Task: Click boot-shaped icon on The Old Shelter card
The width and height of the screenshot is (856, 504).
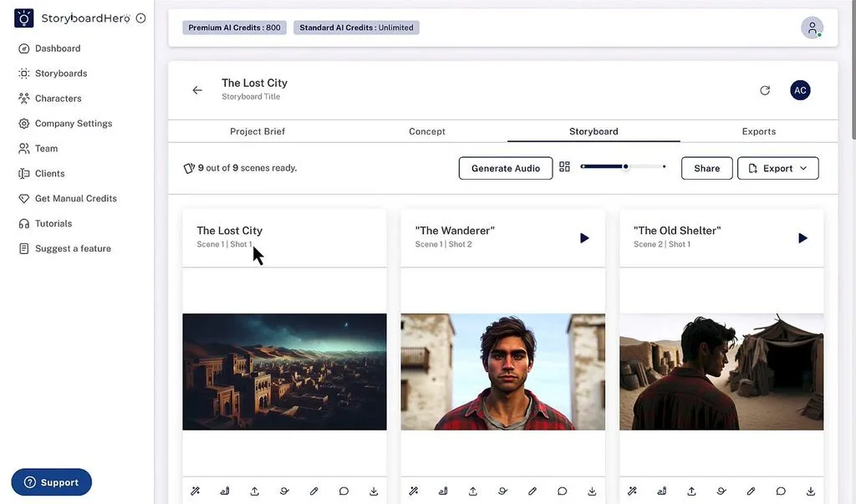Action: point(662,491)
